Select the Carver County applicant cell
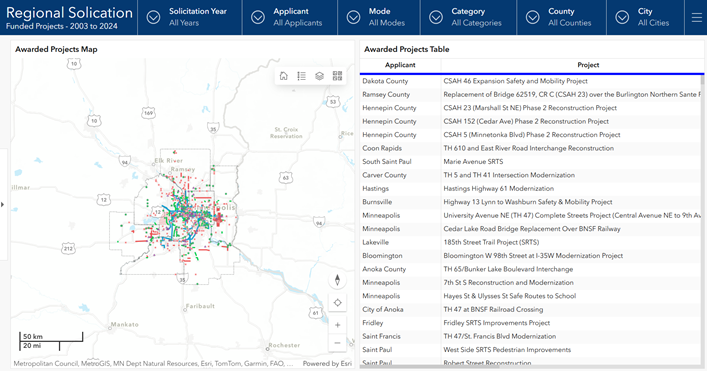Screen dimensions: 707x371 click(x=400, y=175)
